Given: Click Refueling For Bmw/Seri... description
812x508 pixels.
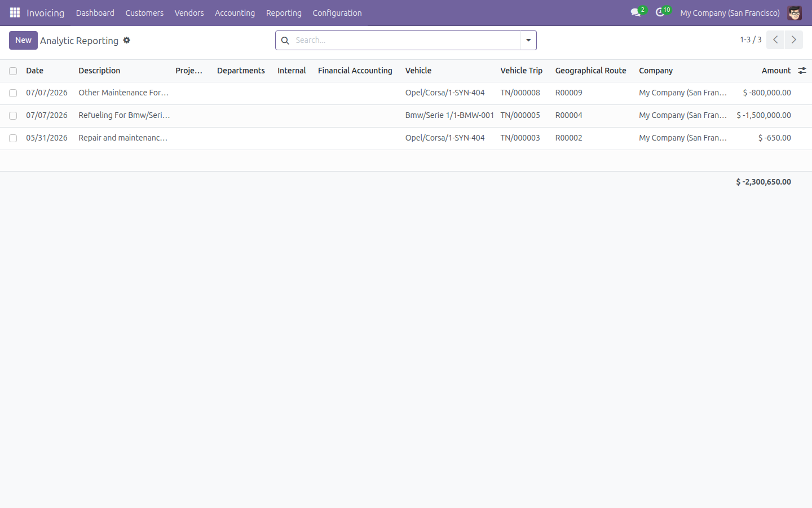Looking at the screenshot, I should 124,115.
